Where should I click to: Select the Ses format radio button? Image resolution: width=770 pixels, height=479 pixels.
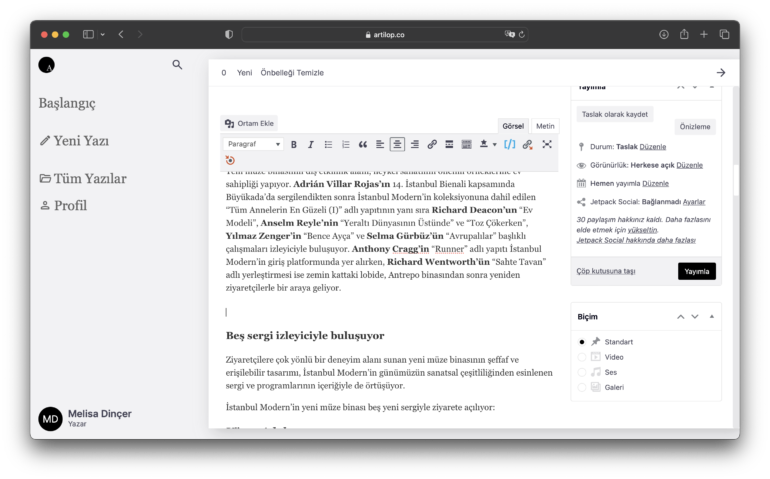point(582,372)
